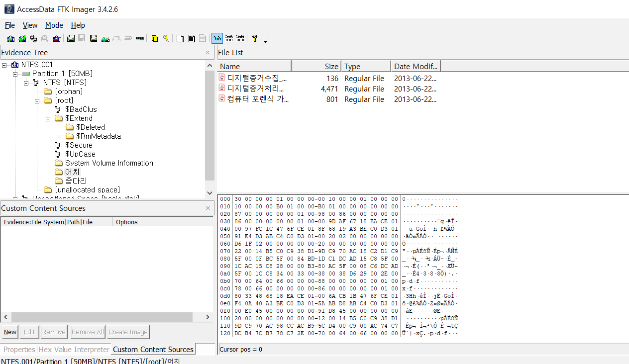The image size is (629, 364).
Task: Sort file list by Type column
Action: (366, 66)
